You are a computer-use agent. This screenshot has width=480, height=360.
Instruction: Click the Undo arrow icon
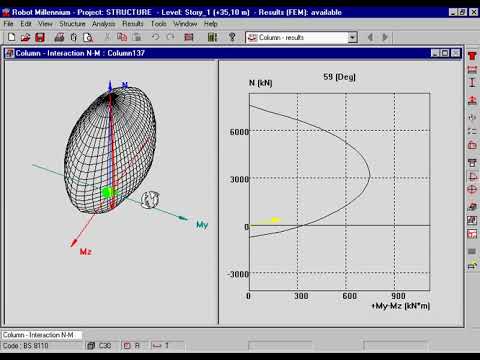pyautogui.click(x=155, y=37)
